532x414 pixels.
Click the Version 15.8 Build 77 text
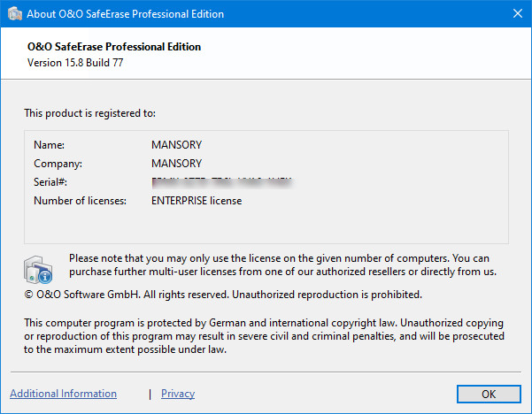pyautogui.click(x=75, y=62)
